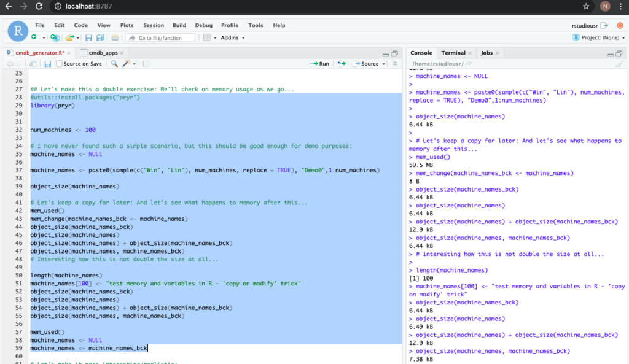Open the Build menu
This screenshot has height=364, width=629.
click(179, 25)
